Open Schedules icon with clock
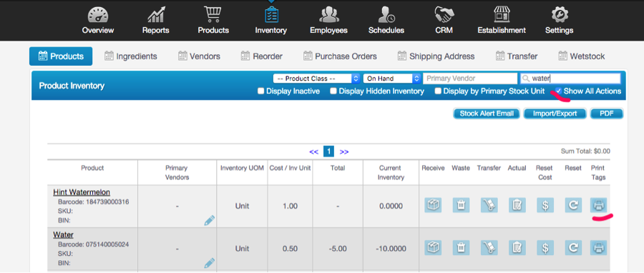 point(386,15)
